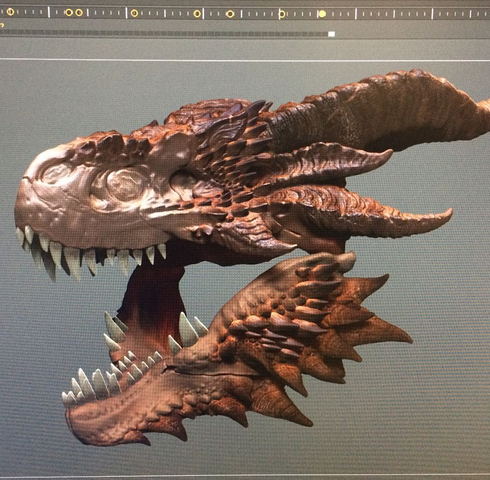Click the sixth hollow keyframe circle
Screen dimensions: 490x480
click(230, 14)
